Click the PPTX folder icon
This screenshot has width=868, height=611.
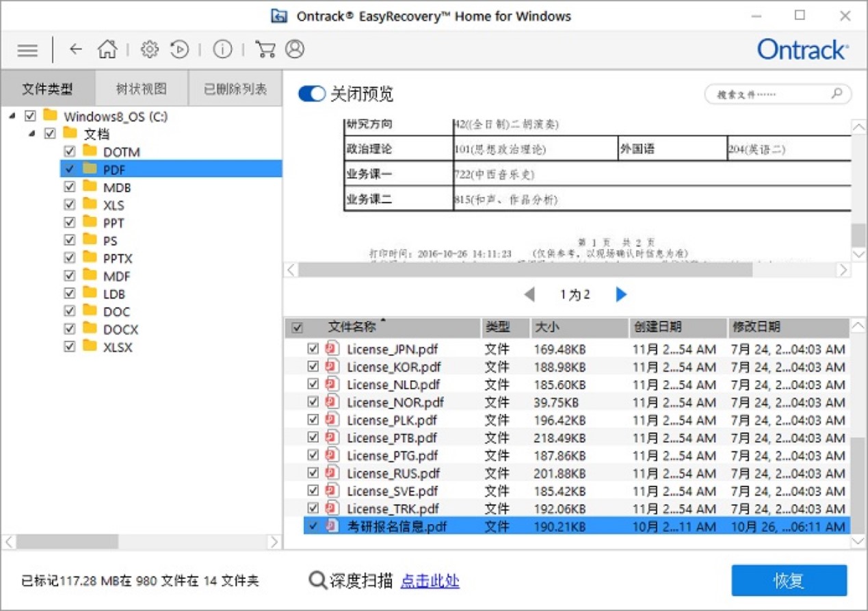90,257
